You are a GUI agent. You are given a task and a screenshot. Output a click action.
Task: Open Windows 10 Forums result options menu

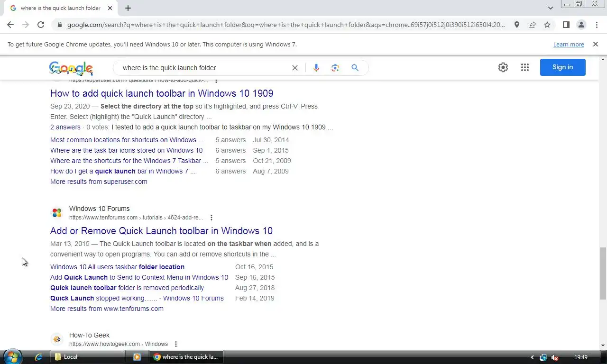pyautogui.click(x=212, y=218)
